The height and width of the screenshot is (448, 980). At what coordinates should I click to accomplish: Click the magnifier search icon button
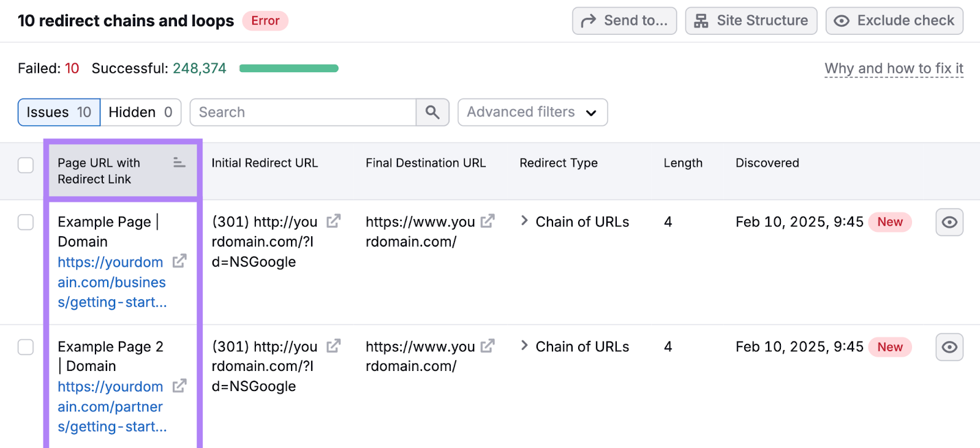tap(432, 113)
